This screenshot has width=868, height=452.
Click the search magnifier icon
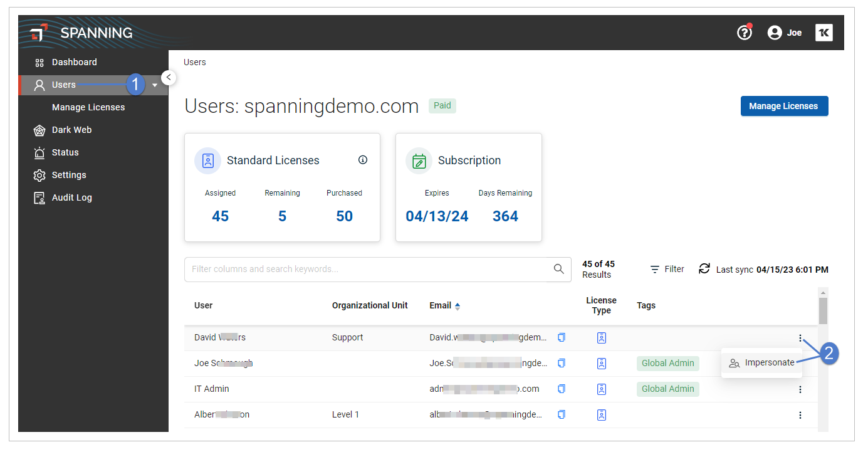pos(559,269)
